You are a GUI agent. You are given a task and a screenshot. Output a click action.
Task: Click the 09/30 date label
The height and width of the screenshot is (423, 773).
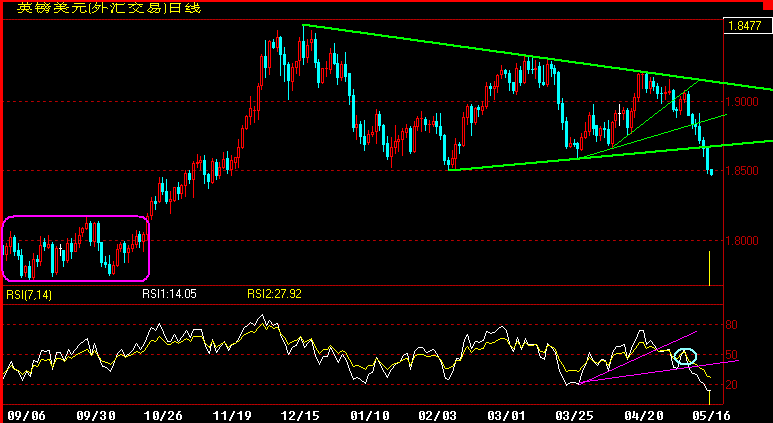click(96, 415)
